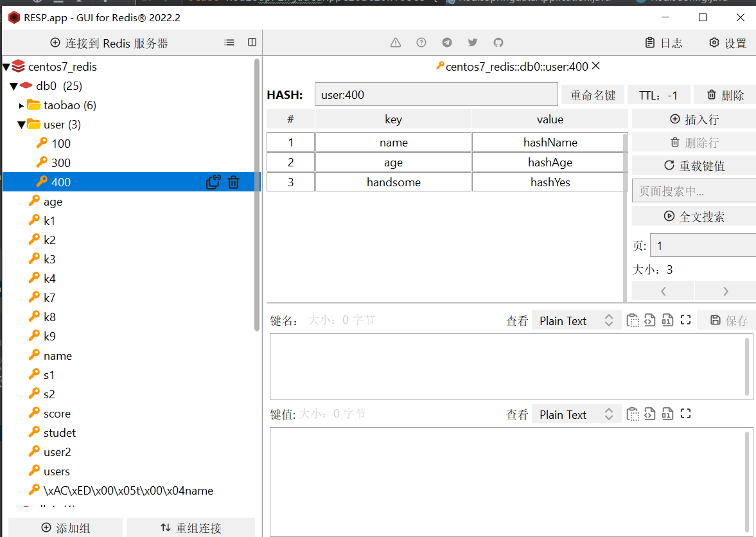Copy key name of user:400 item
756x537 pixels.
(213, 182)
